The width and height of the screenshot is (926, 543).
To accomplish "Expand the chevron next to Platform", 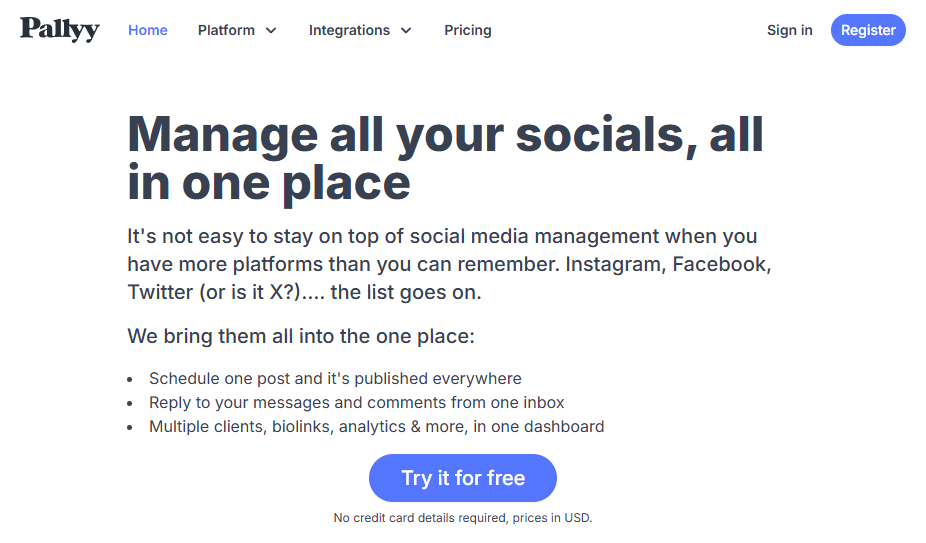I will 271,31.
